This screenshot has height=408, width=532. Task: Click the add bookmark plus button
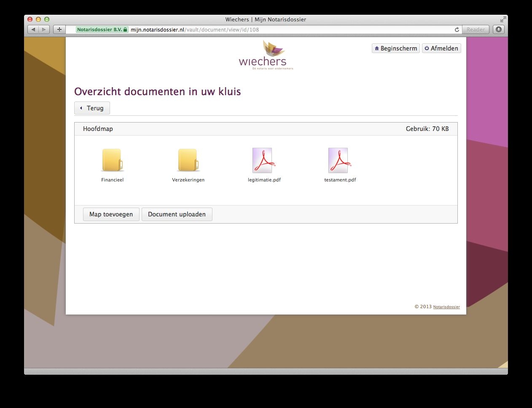(x=59, y=29)
